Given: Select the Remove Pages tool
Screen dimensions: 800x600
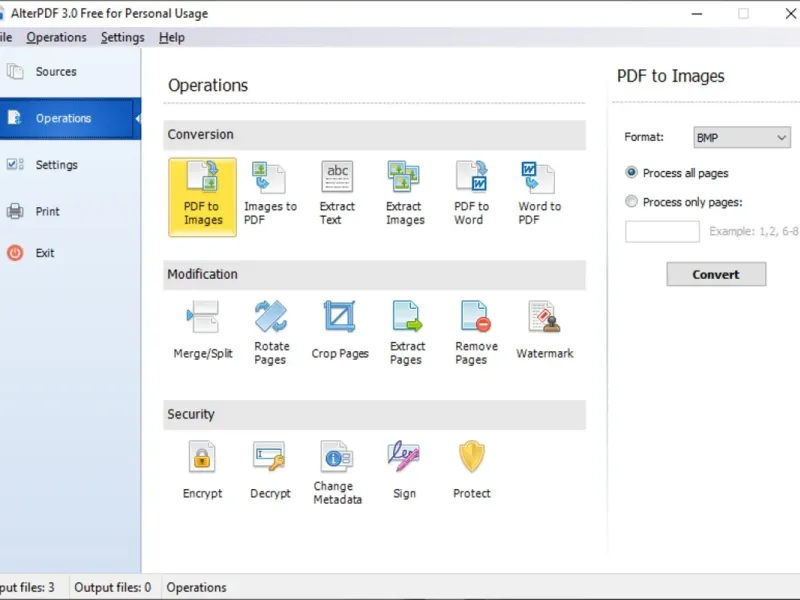Looking at the screenshot, I should [x=476, y=333].
